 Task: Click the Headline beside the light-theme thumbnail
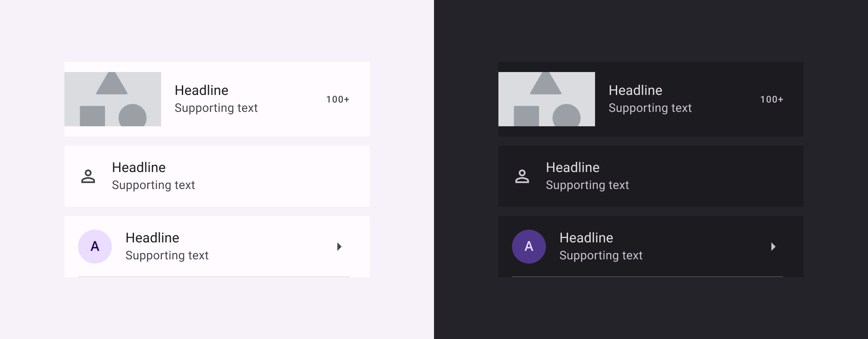tap(201, 90)
